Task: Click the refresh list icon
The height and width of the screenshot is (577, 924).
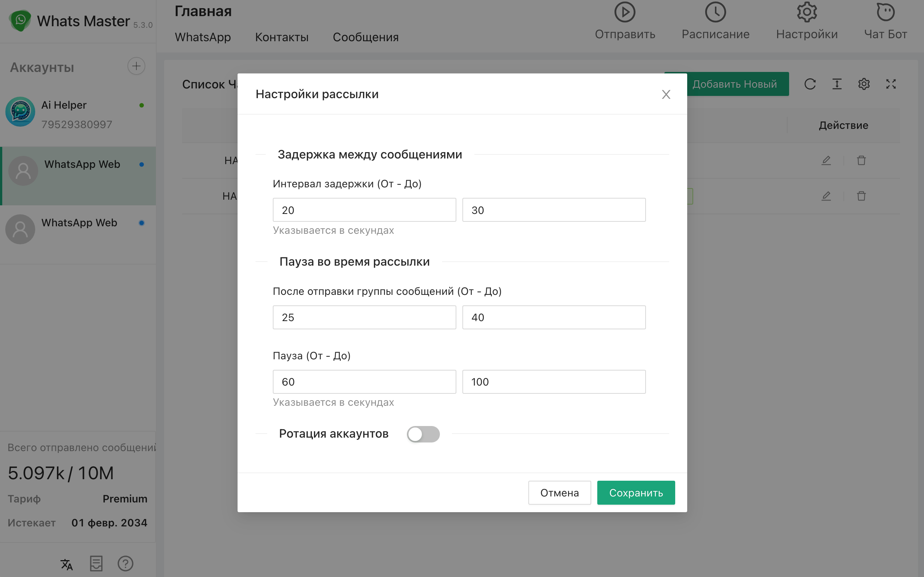Action: [x=809, y=84]
